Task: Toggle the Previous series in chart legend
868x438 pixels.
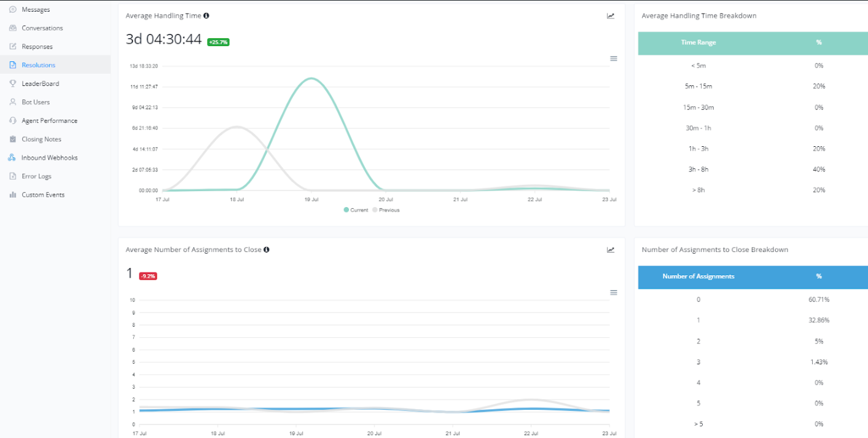Action: pos(386,210)
